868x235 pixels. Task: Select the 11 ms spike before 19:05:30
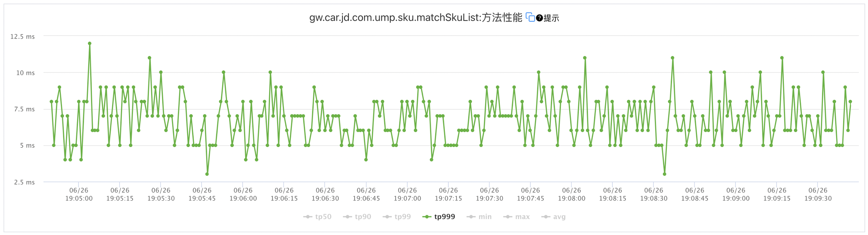click(149, 58)
